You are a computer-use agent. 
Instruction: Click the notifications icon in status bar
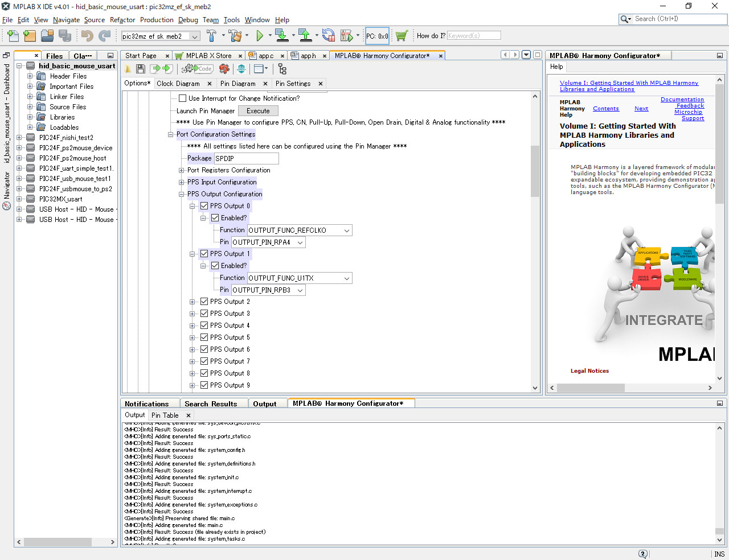tap(643, 554)
